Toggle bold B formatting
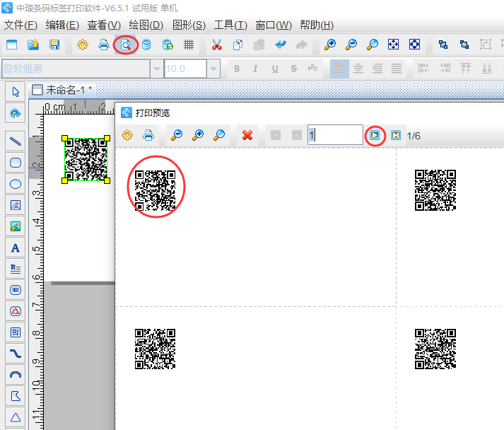Screen dimensions: 504x430 [237, 69]
